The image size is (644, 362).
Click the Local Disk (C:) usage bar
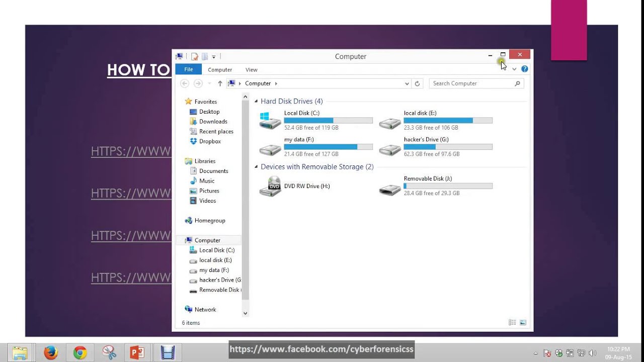(x=329, y=121)
